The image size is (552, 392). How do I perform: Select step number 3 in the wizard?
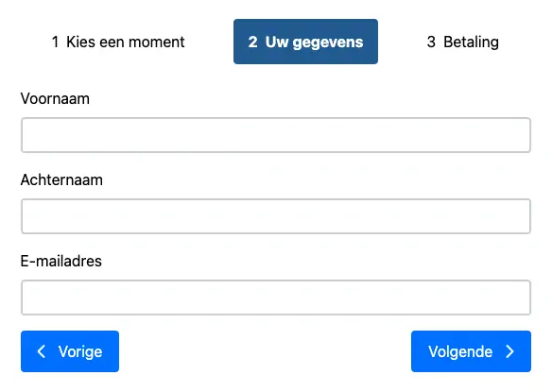[431, 42]
